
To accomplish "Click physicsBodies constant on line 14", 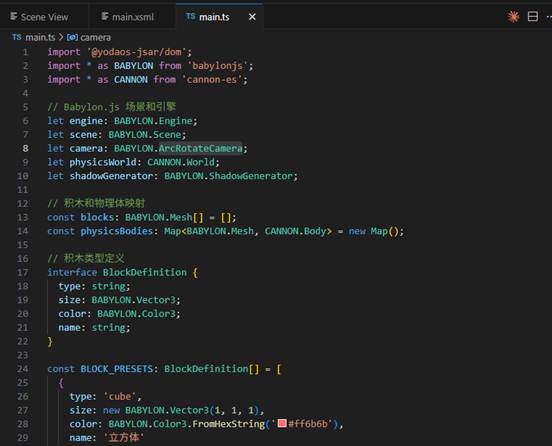I will 117,231.
